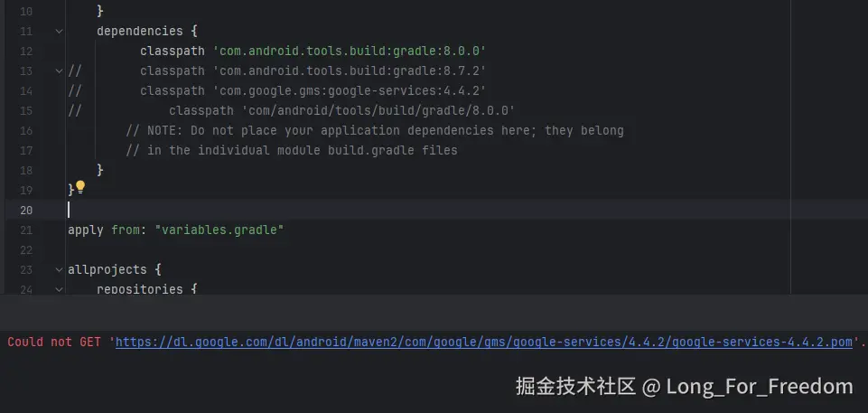The height and width of the screenshot is (413, 868).
Task: Open the google-services-4.4.2.pom URL link
Action: pyautogui.click(x=484, y=343)
